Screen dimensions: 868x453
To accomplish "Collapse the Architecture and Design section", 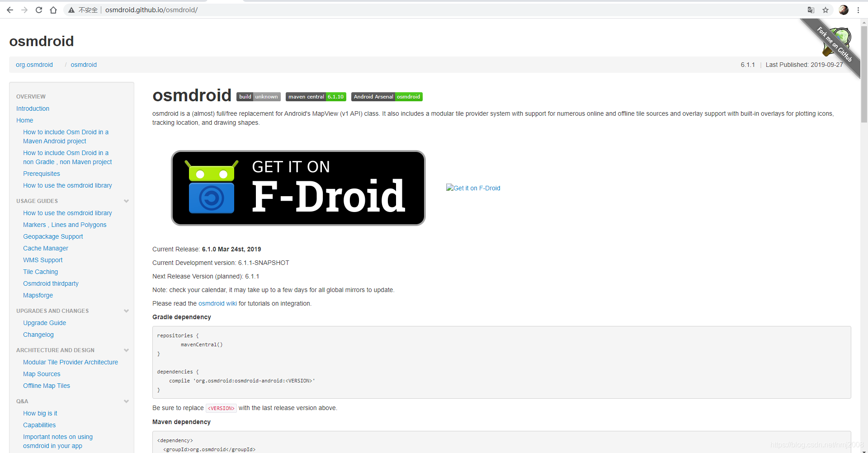I will click(x=126, y=350).
